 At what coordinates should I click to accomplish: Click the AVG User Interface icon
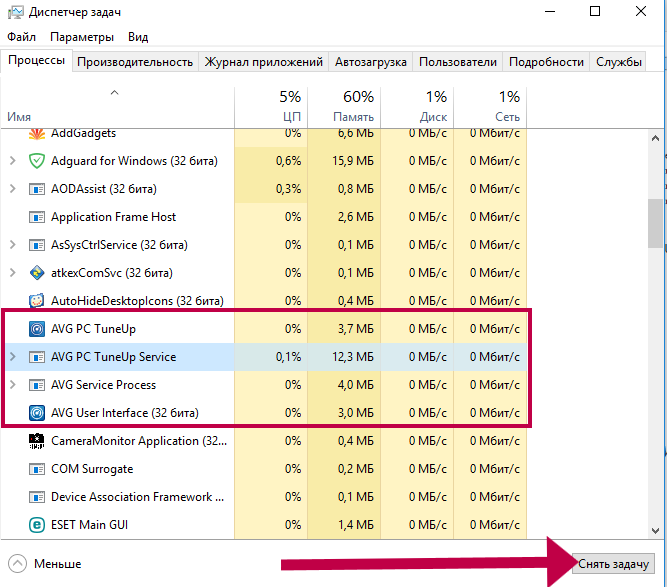pos(37,413)
